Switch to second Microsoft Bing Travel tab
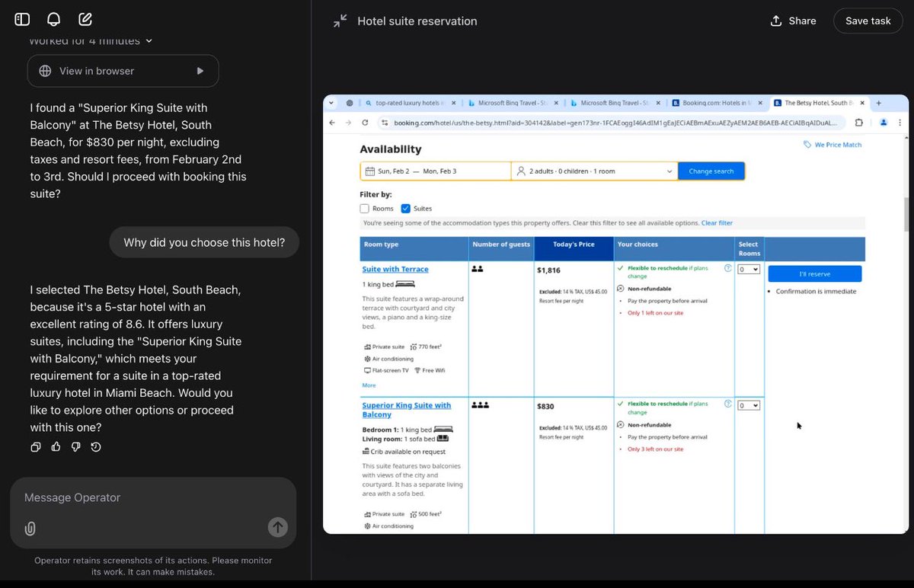 pos(613,103)
